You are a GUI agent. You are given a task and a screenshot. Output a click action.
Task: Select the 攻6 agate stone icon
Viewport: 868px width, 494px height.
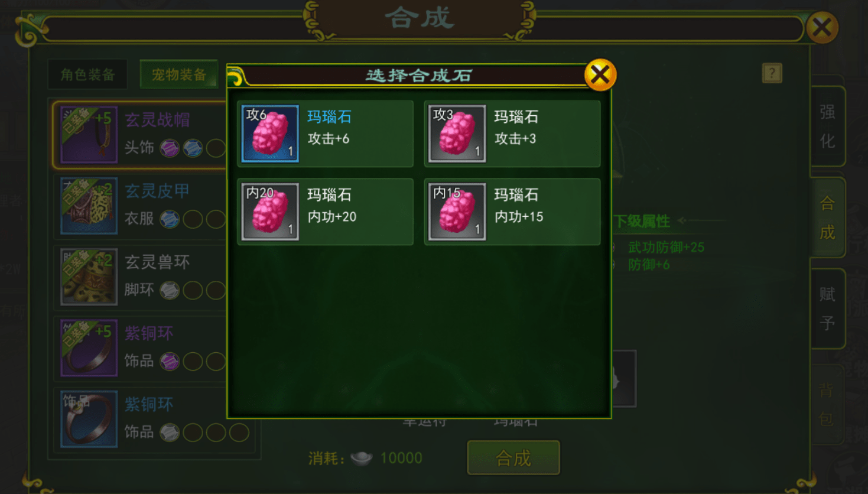coord(270,134)
